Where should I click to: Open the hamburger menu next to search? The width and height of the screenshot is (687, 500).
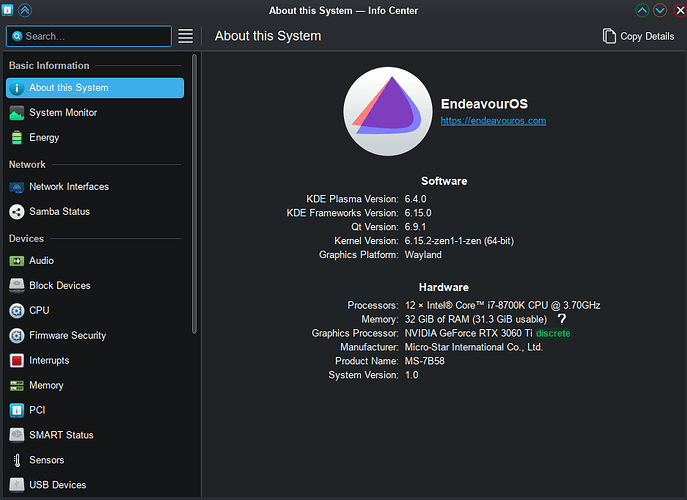click(x=185, y=36)
